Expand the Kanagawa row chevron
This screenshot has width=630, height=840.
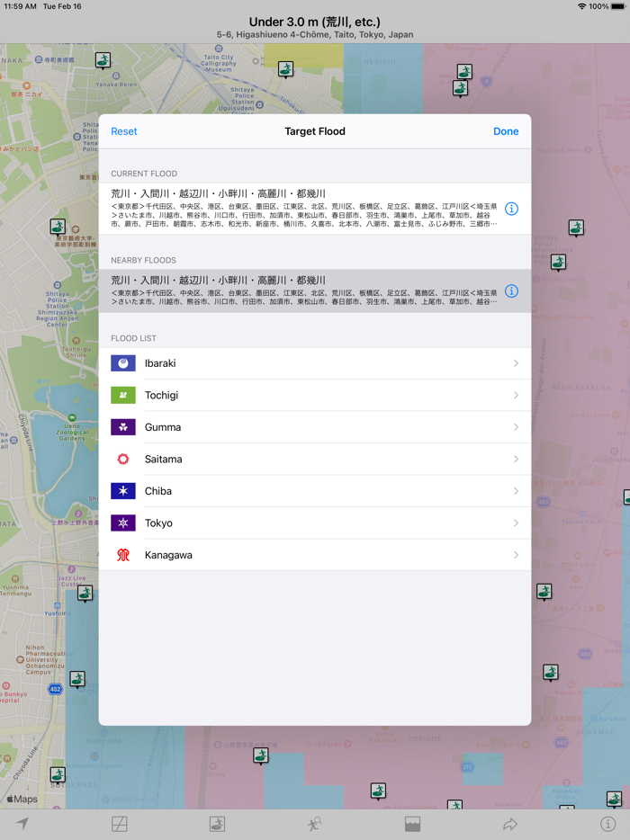coord(516,555)
